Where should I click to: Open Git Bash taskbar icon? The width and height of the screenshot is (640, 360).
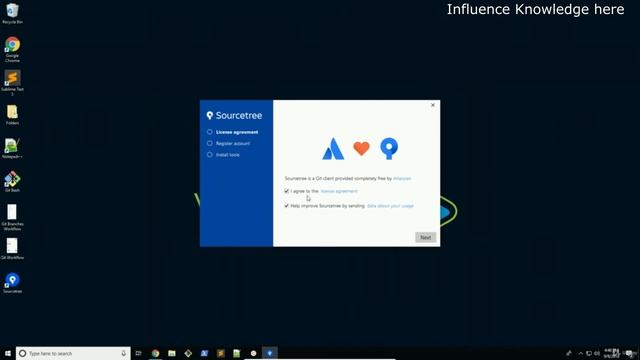pos(188,353)
